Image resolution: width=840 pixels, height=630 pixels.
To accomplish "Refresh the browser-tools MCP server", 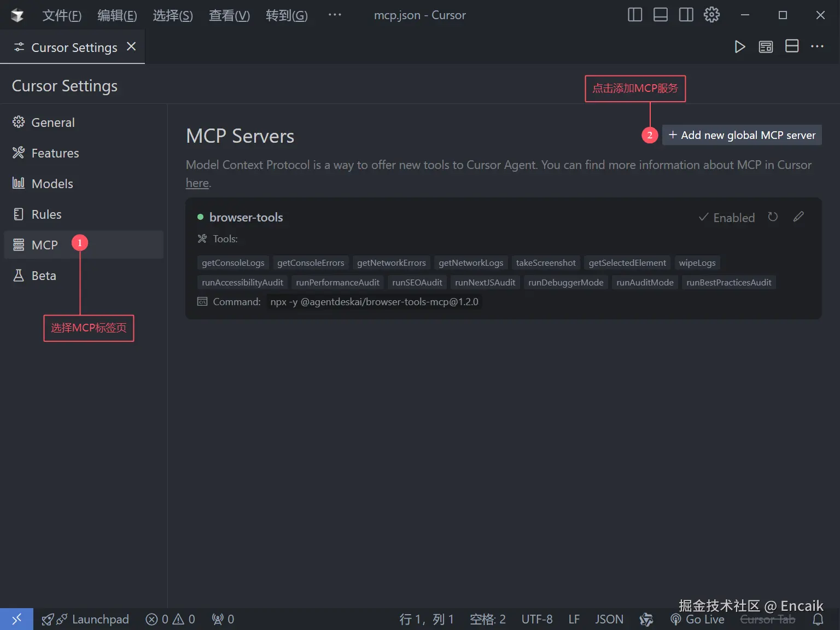I will (772, 217).
